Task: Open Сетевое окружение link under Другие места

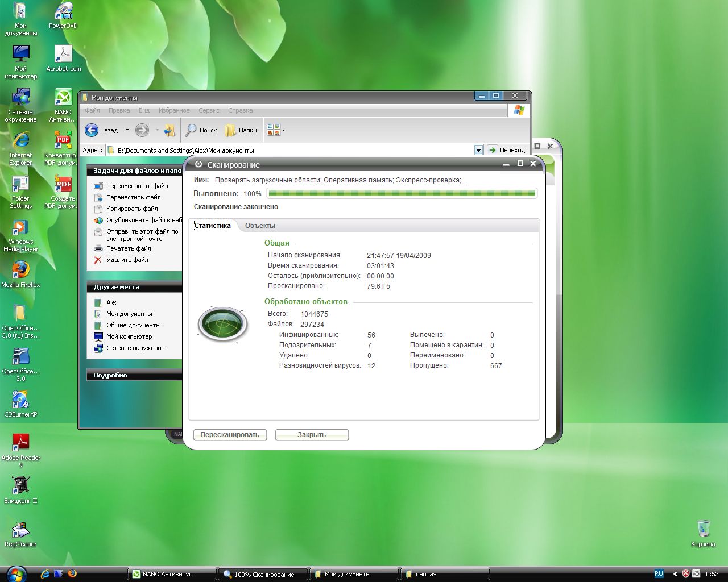Action: tap(135, 348)
